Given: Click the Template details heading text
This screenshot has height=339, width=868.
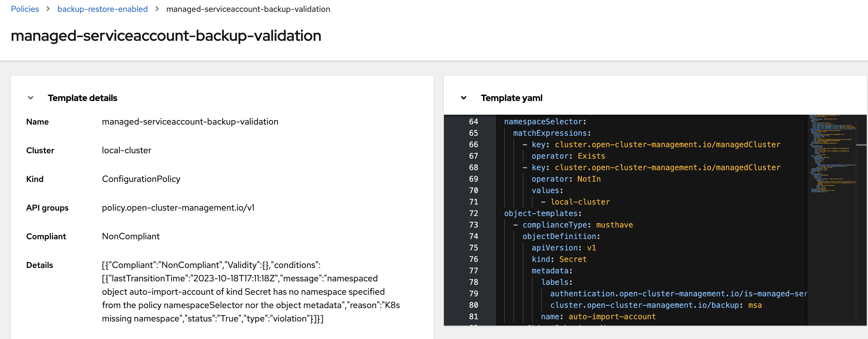Looking at the screenshot, I should (83, 98).
